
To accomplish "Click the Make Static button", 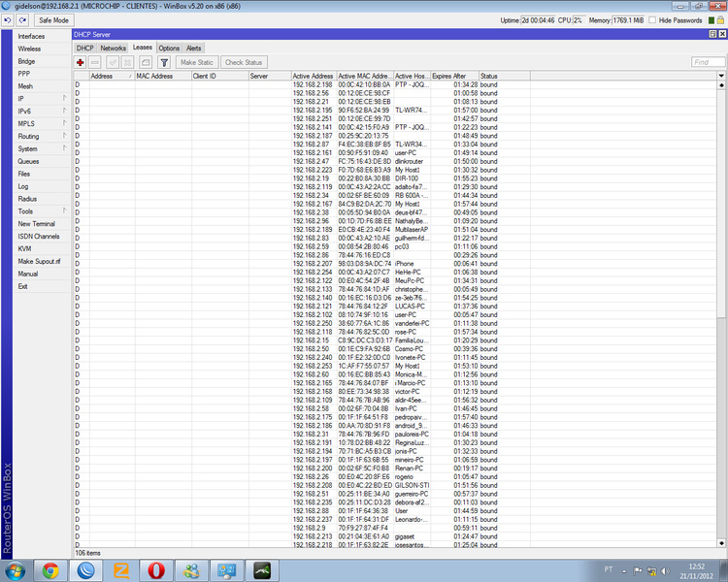I will click(x=197, y=62).
